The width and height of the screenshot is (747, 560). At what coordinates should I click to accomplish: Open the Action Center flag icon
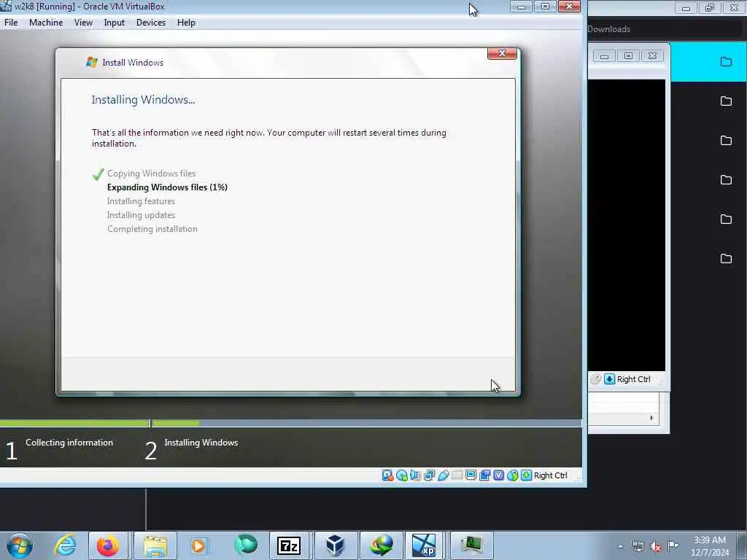(673, 545)
